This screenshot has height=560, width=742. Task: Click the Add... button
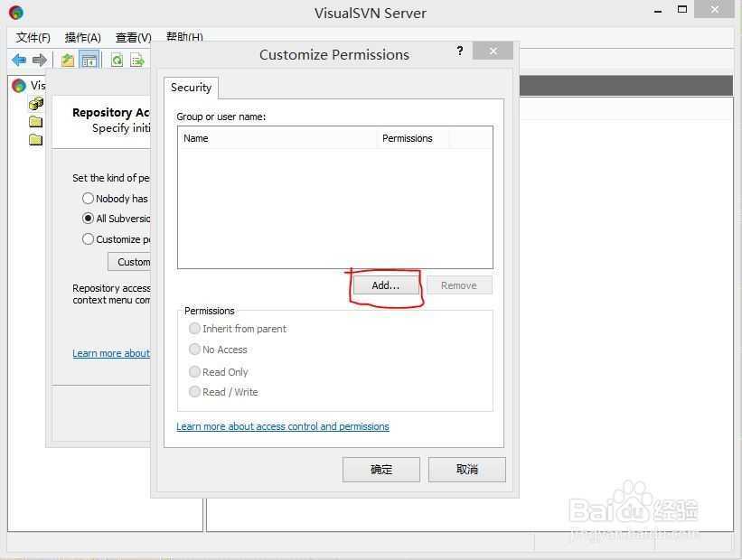[x=386, y=285]
